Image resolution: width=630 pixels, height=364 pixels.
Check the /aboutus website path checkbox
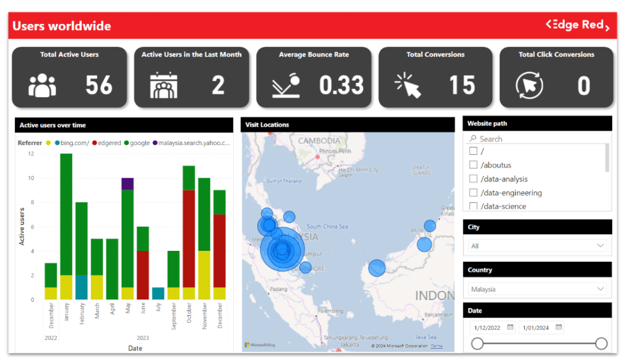point(473,165)
